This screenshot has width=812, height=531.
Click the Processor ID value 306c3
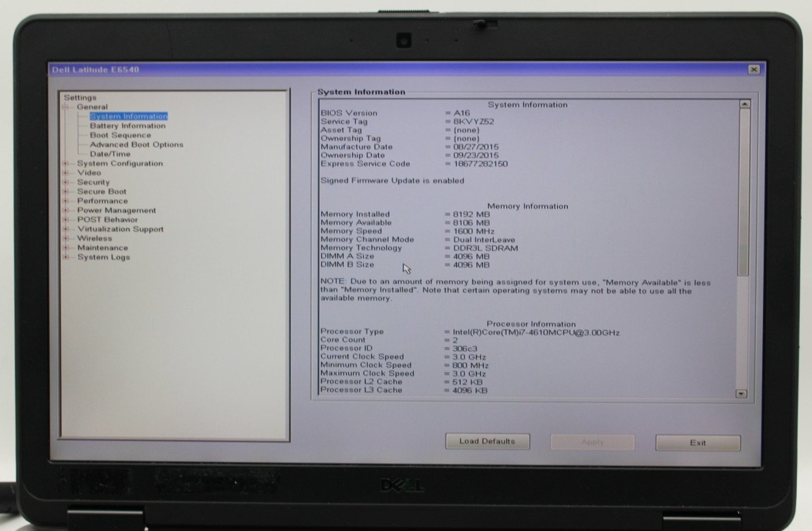point(465,349)
